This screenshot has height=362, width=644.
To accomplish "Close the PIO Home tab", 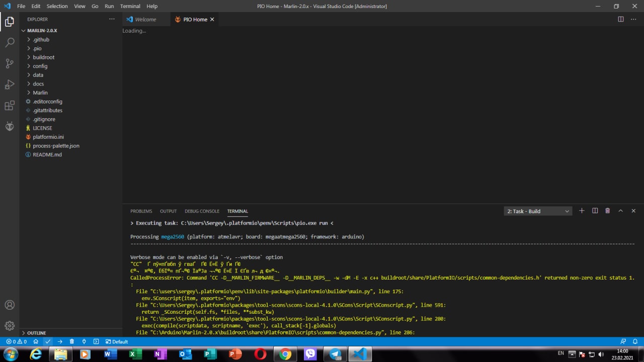I will click(212, 19).
